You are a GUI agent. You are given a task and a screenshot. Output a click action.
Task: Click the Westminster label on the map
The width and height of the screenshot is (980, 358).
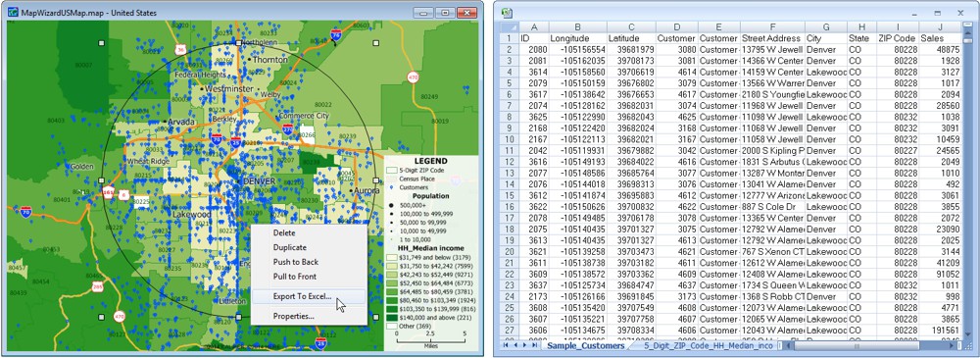pyautogui.click(x=228, y=89)
